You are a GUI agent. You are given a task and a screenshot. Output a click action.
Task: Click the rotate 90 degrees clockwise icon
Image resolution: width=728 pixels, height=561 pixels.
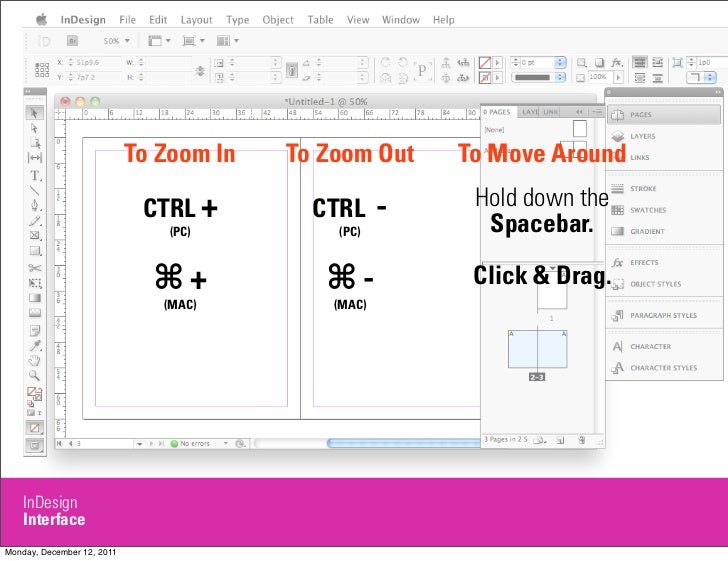pos(385,62)
